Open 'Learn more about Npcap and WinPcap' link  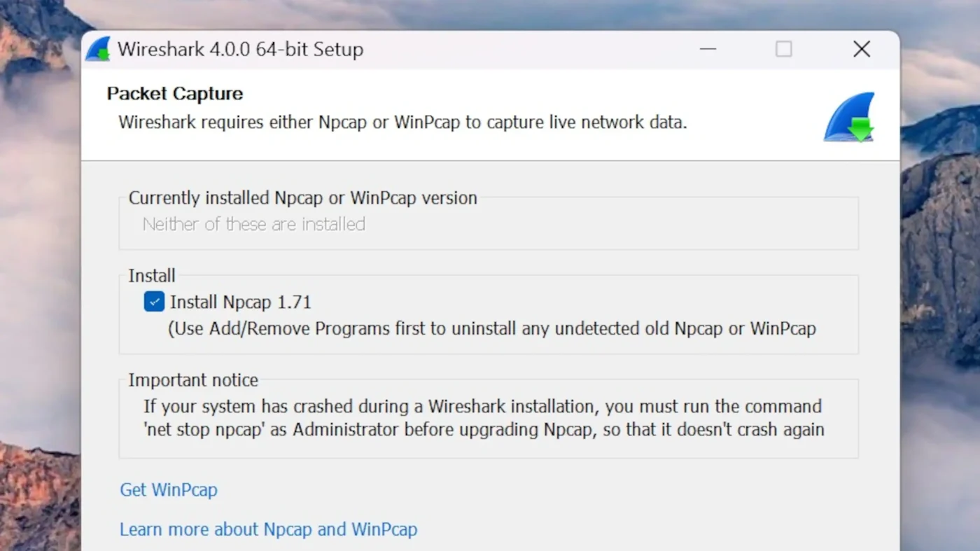pos(268,529)
